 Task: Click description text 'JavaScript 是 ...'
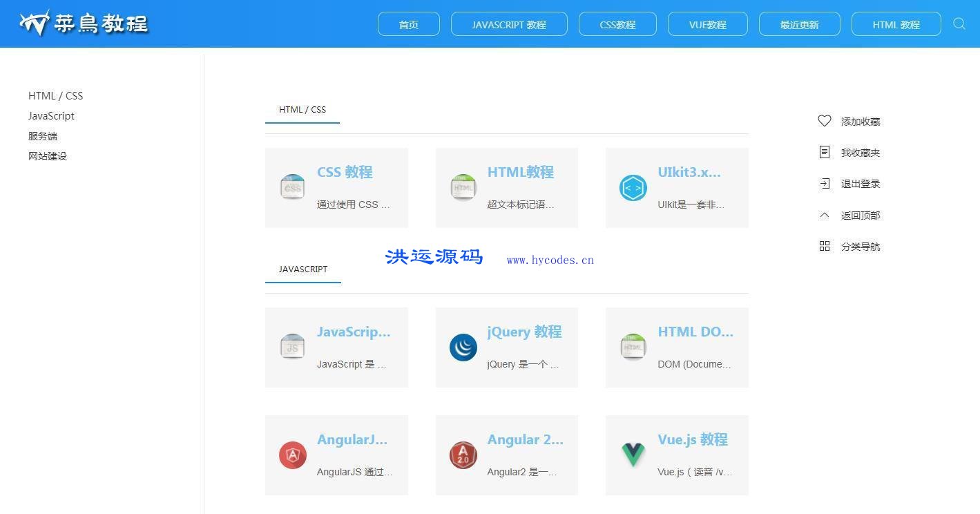pos(352,364)
